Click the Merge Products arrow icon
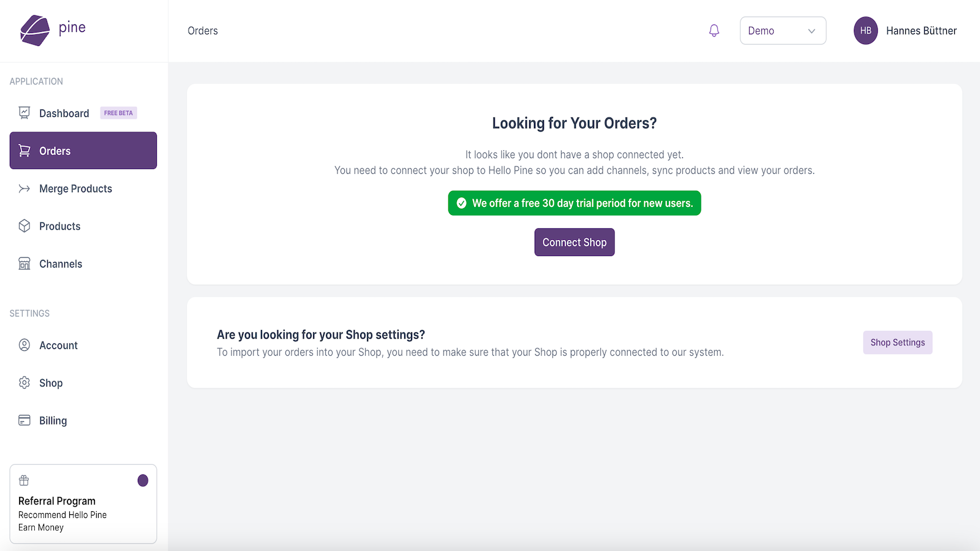 (x=24, y=189)
